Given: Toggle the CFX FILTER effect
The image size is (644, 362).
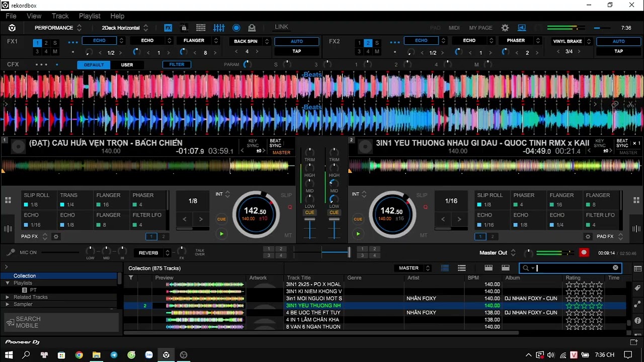Looking at the screenshot, I should pyautogui.click(x=177, y=64).
